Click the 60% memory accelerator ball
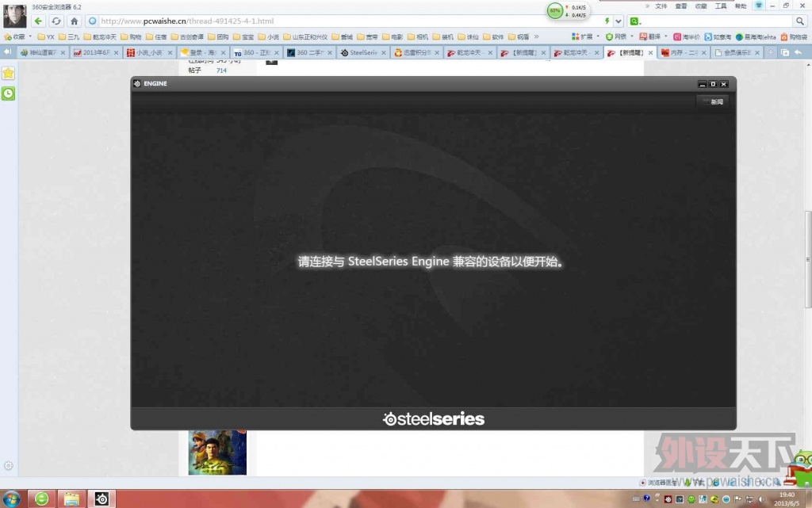 coord(554,10)
